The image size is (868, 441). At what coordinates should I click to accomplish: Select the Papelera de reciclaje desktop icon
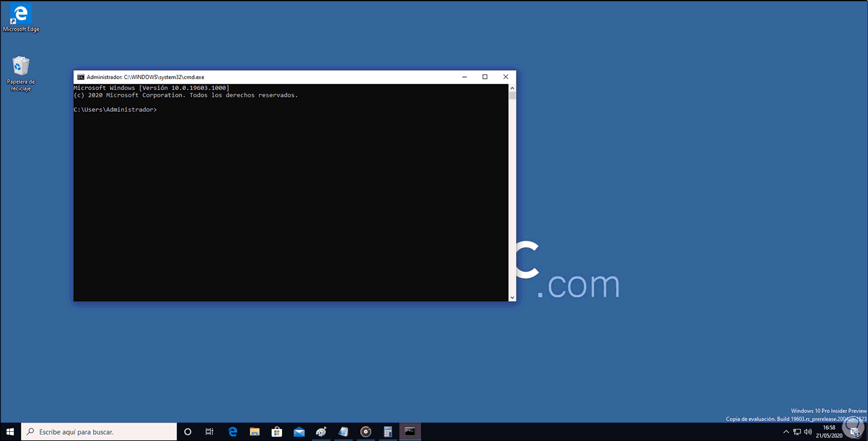click(x=21, y=74)
